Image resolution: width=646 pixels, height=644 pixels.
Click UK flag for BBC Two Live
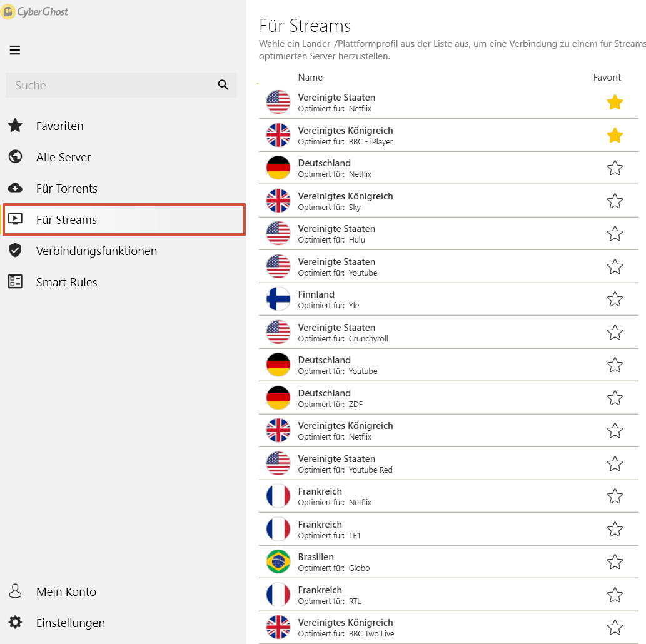coord(278,627)
